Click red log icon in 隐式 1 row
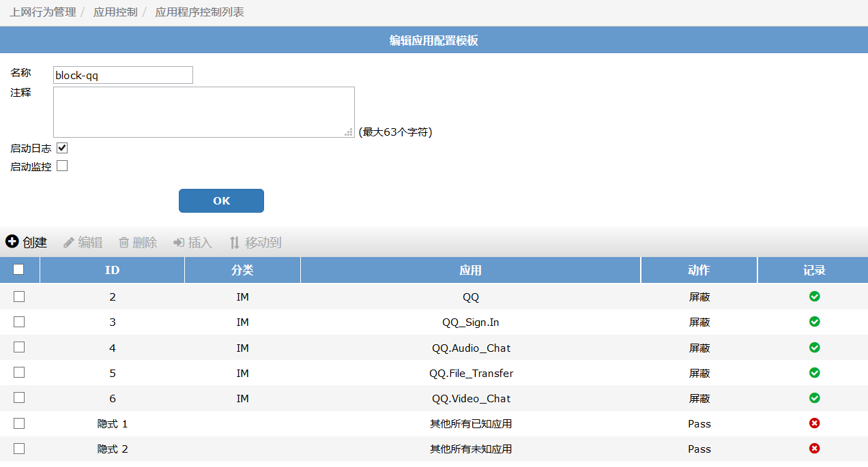 814,423
